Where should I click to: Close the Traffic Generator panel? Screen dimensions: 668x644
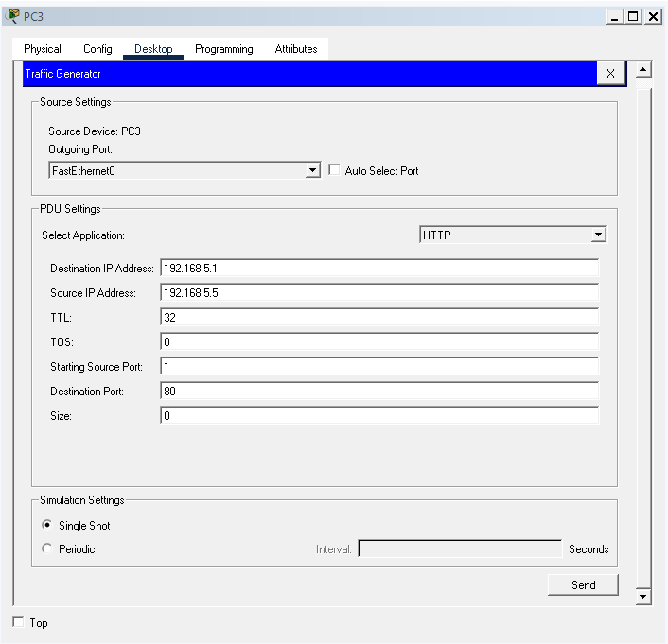(610, 74)
